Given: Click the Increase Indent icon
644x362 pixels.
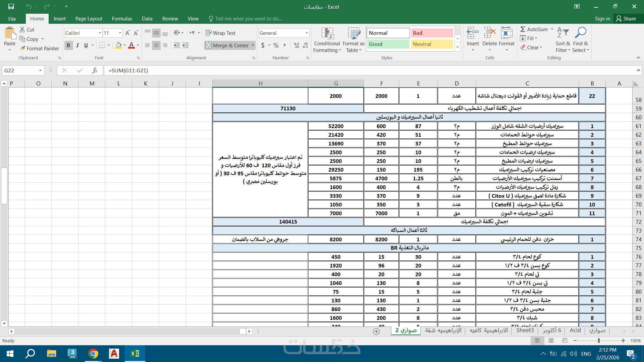Looking at the screenshot, I should click(185, 45).
